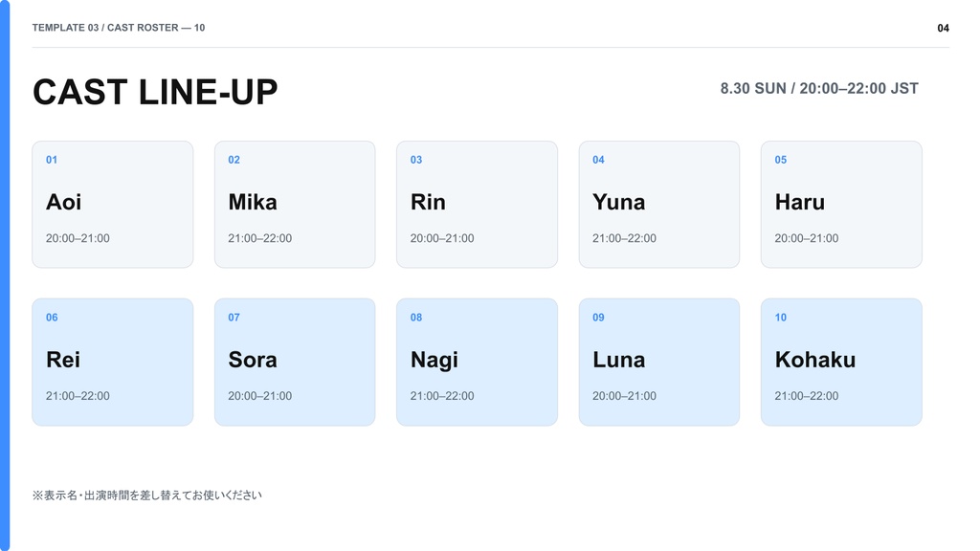Select the Sora name text
This screenshot has width=980, height=551.
pyautogui.click(x=253, y=360)
